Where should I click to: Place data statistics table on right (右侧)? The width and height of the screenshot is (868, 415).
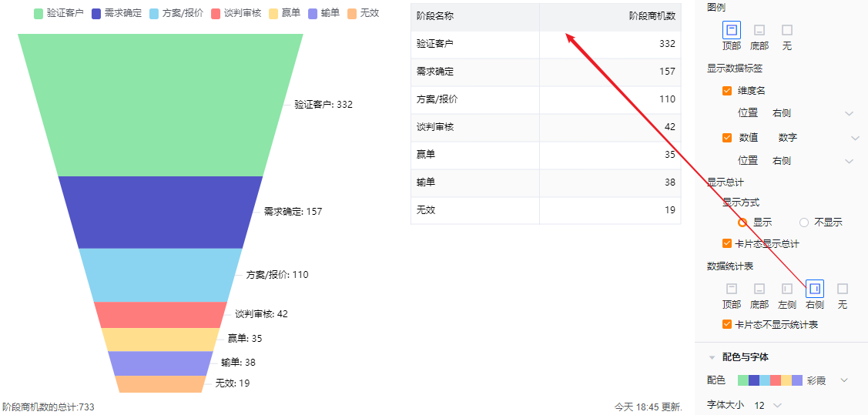[x=815, y=289]
